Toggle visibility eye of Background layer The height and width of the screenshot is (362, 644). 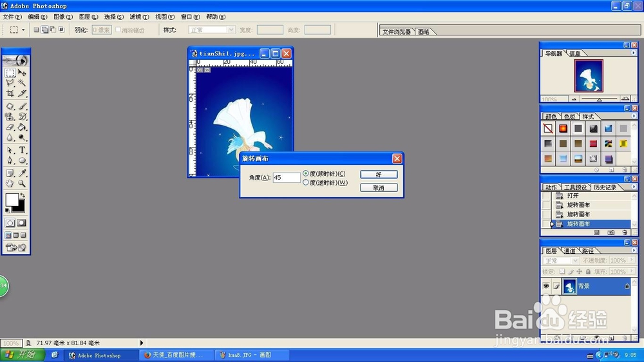coord(546,286)
